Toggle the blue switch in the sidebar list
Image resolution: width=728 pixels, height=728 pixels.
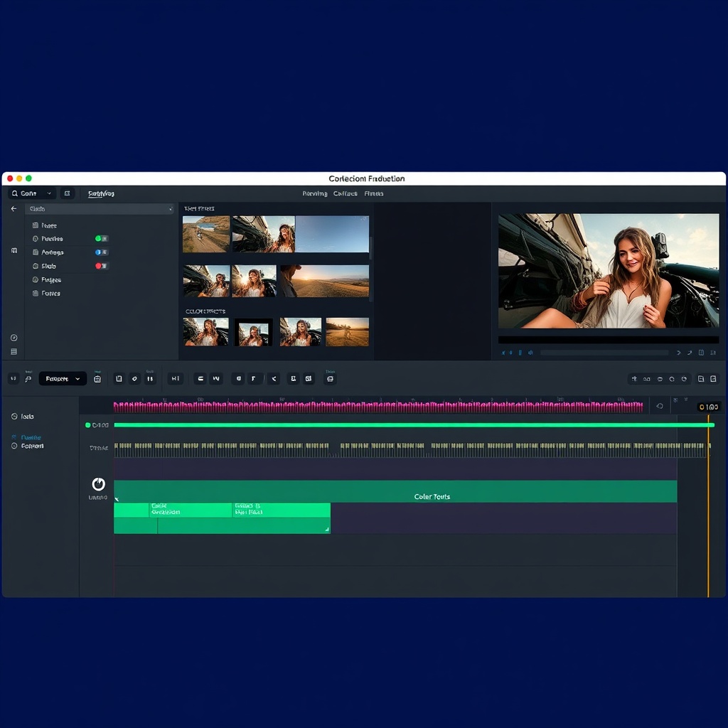click(102, 252)
